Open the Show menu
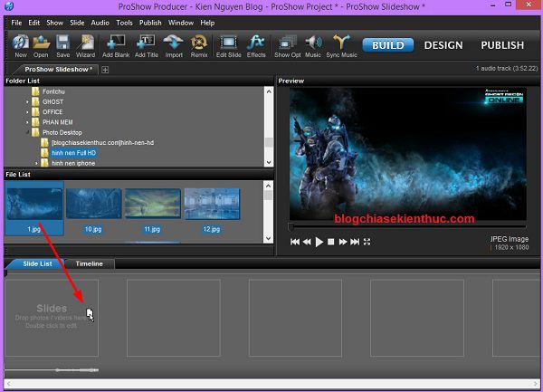 (x=54, y=23)
